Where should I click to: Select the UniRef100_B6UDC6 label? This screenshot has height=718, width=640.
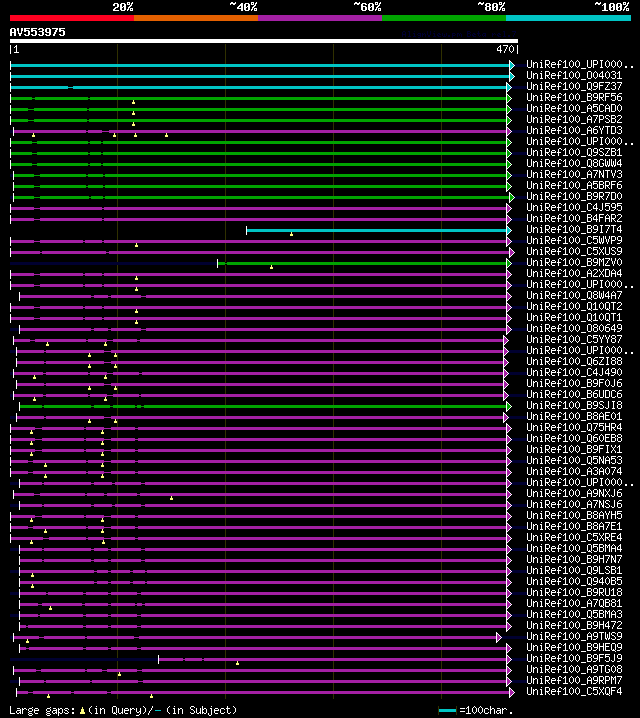[574, 394]
